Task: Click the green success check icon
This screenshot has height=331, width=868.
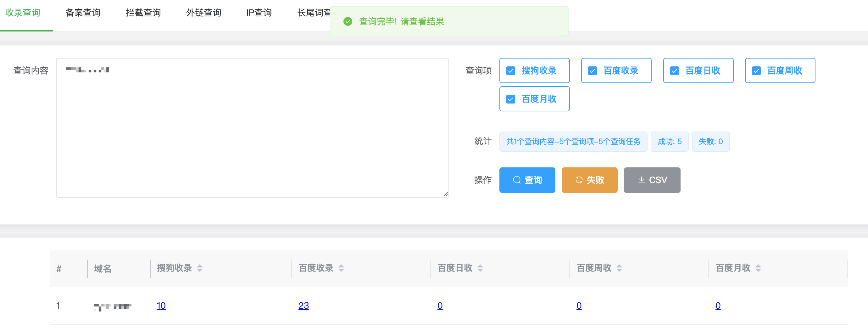Action: coord(348,22)
